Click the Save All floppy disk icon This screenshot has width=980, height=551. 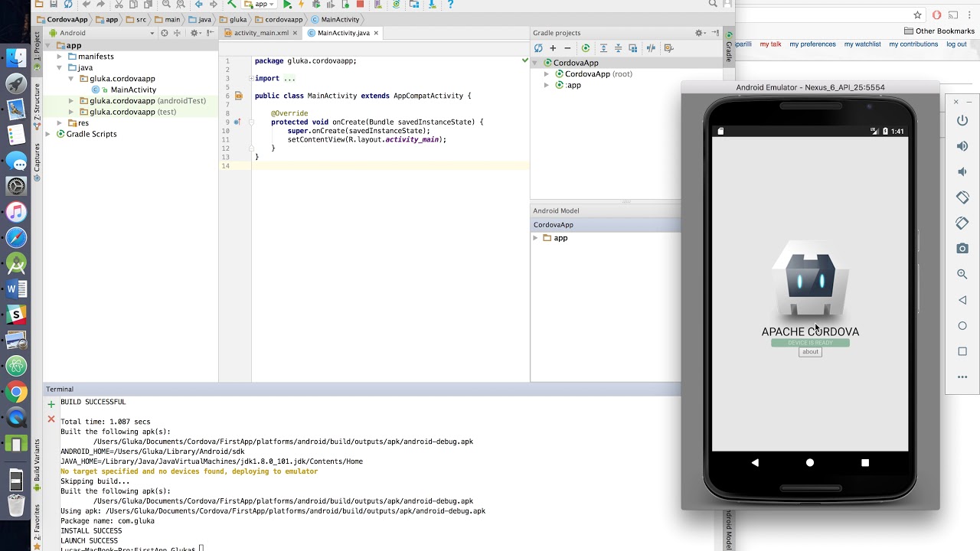coord(53,4)
